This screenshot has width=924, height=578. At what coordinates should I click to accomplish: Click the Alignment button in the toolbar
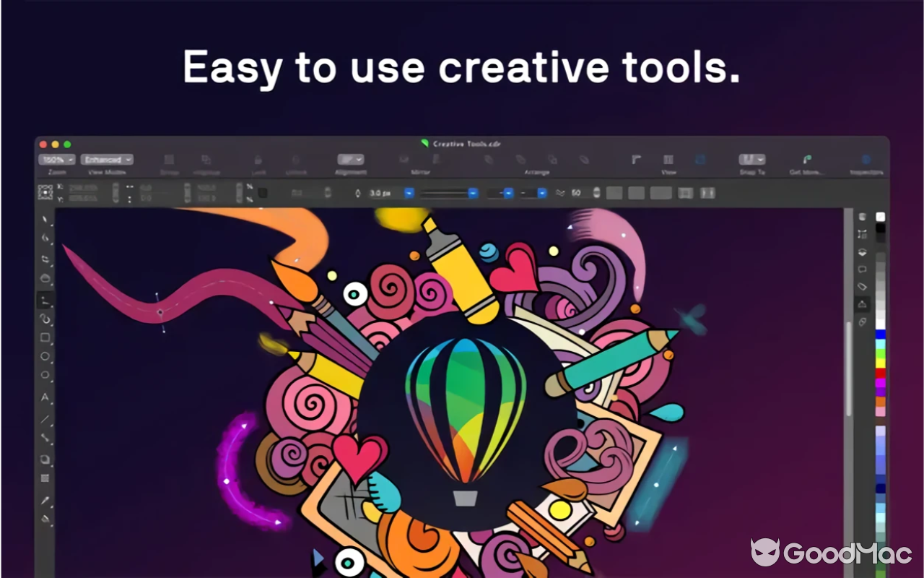(x=351, y=159)
